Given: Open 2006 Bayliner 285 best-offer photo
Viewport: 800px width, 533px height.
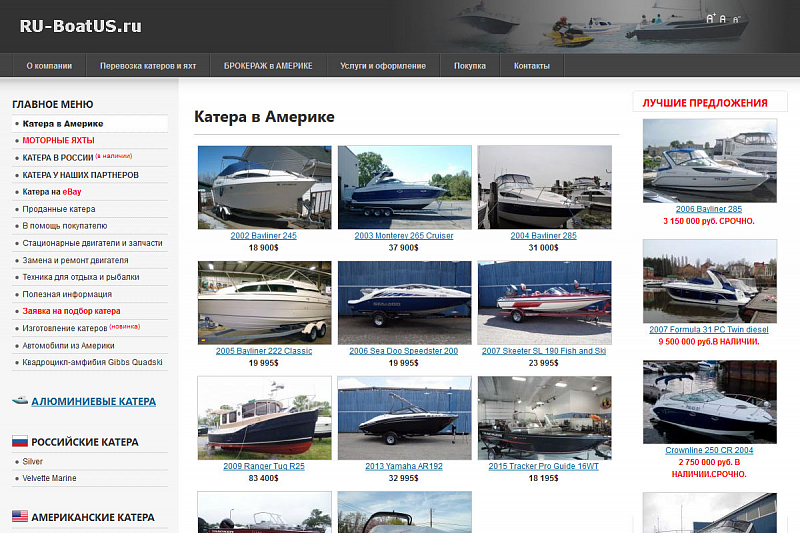Looking at the screenshot, I should coord(710,161).
